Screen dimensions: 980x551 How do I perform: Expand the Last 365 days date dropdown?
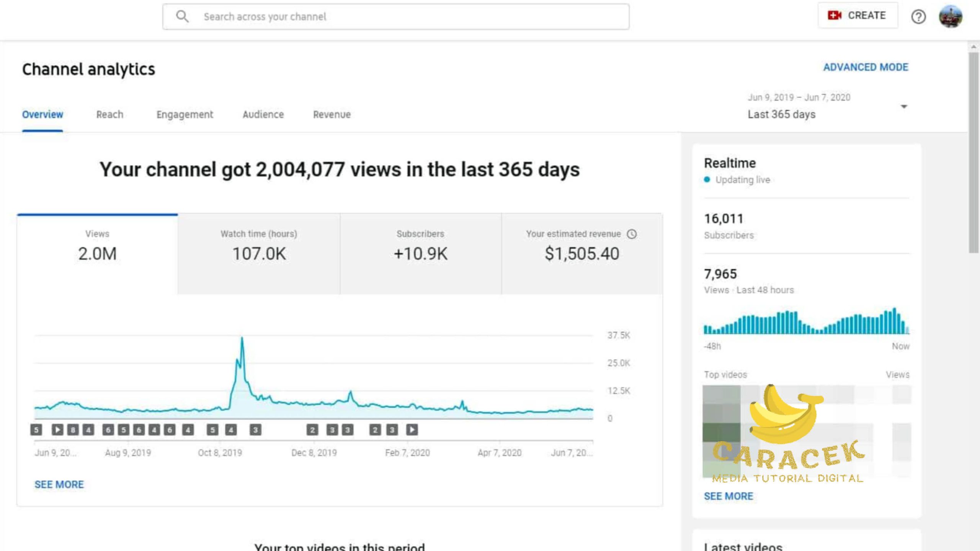903,107
